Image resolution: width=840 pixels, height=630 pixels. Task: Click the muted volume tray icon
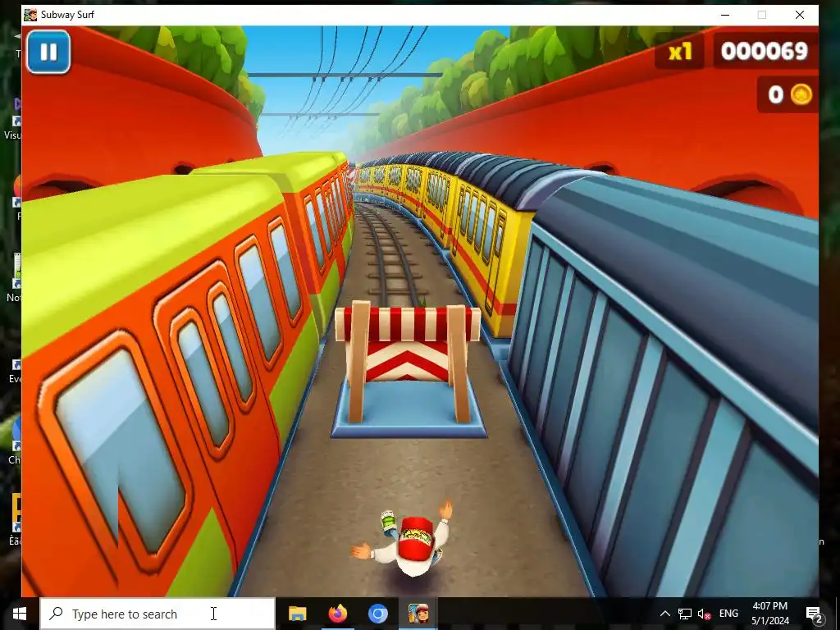pos(704,614)
